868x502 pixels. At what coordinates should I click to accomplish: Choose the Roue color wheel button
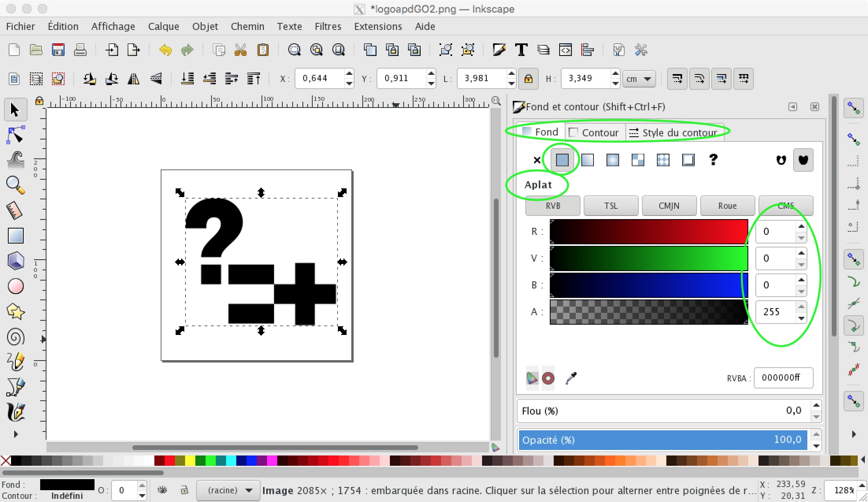click(727, 206)
